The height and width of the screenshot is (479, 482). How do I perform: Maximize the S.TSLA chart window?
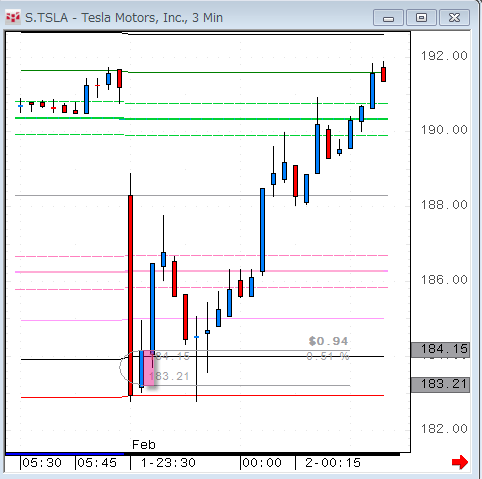tap(421, 18)
